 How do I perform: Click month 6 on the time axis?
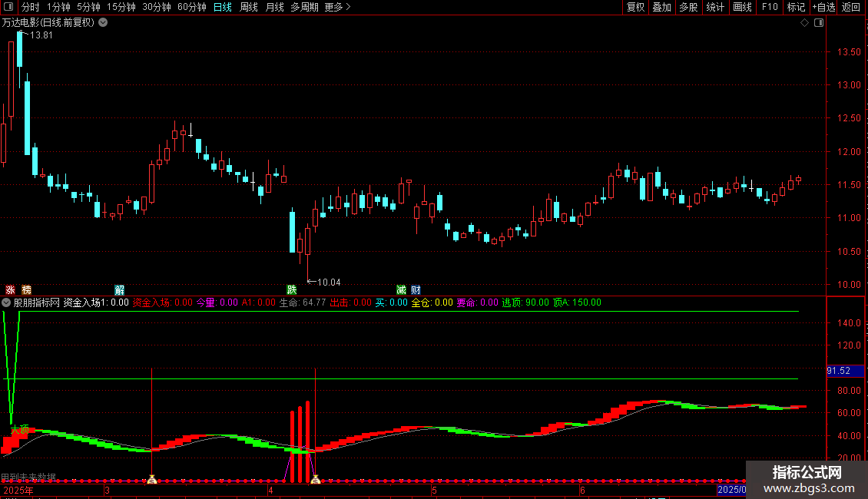[582, 490]
